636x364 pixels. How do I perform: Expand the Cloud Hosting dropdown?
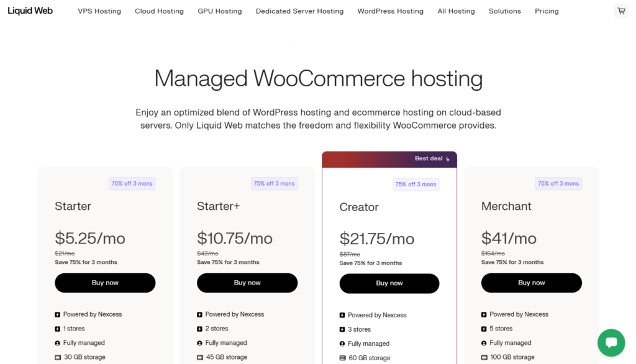[159, 11]
